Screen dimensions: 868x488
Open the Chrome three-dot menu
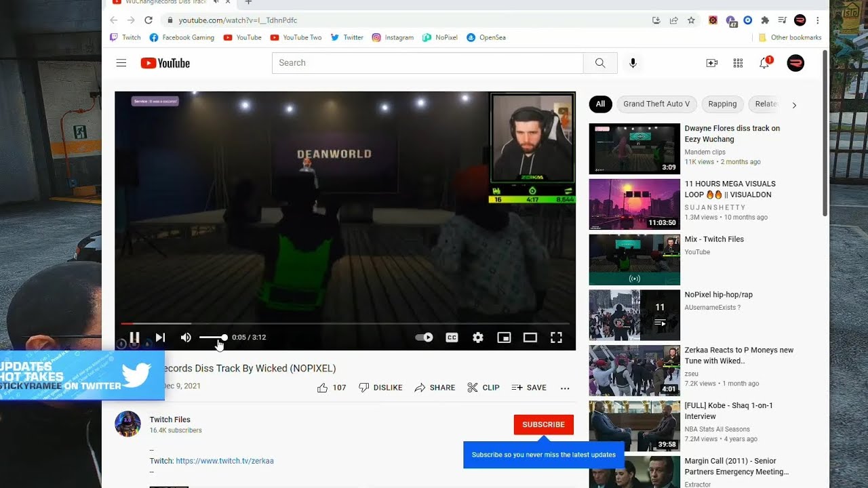tap(818, 20)
